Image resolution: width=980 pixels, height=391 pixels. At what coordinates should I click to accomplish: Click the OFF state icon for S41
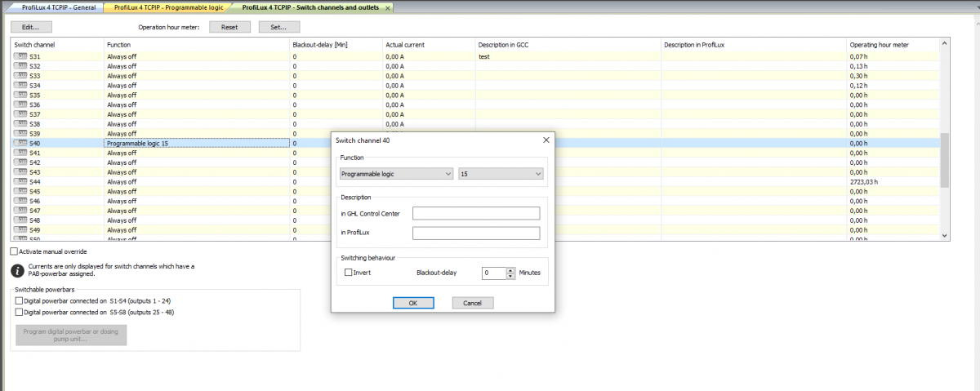click(20, 153)
